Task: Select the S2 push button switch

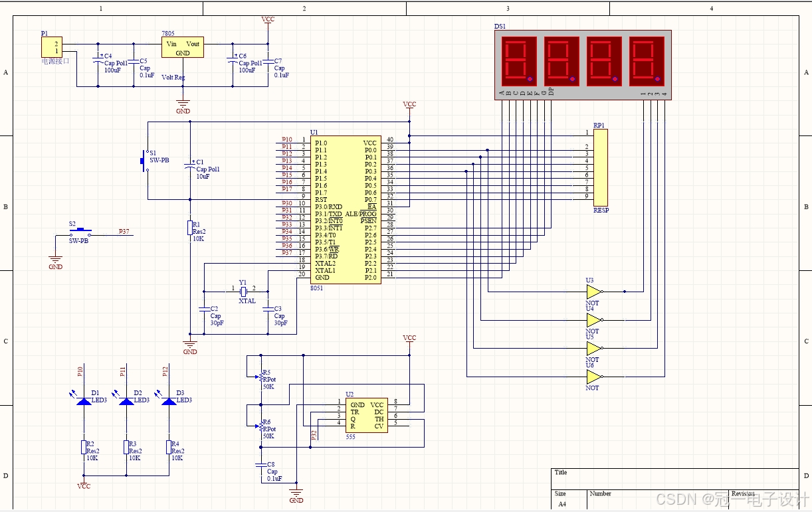Action: point(80,232)
